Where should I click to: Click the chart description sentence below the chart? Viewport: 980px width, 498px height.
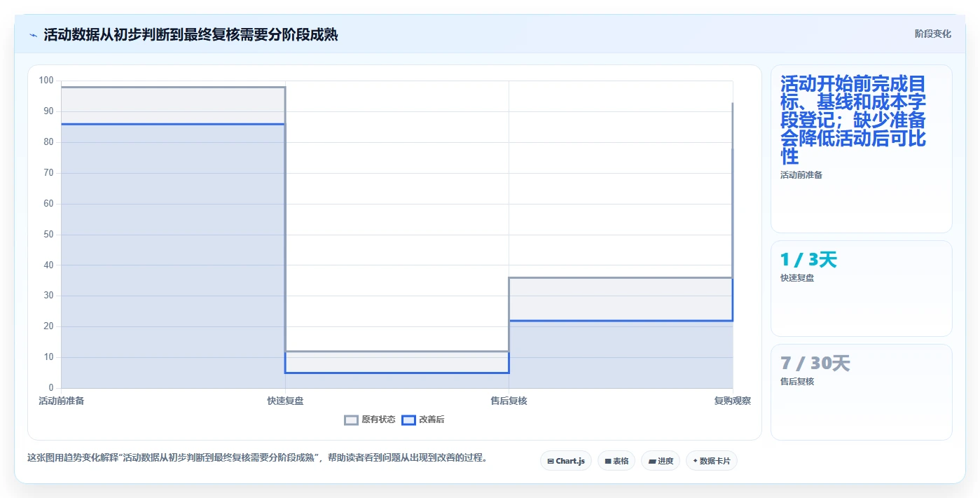[257, 458]
